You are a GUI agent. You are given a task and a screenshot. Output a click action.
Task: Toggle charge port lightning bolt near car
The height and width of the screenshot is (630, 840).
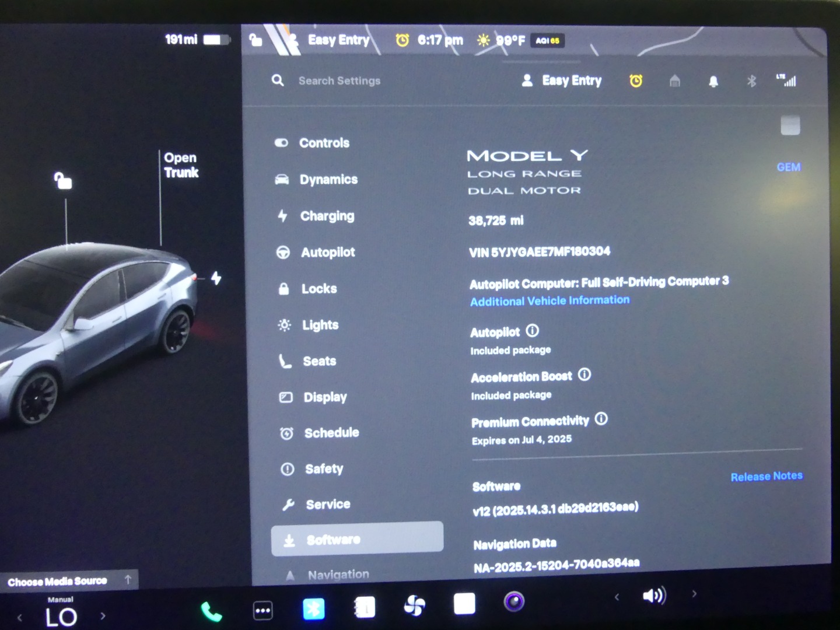coord(216,278)
